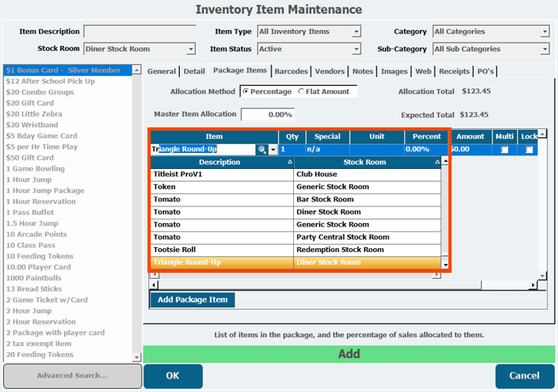Image resolution: width=558 pixels, height=392 pixels.
Task: Open the Vendors tab
Action: click(331, 72)
